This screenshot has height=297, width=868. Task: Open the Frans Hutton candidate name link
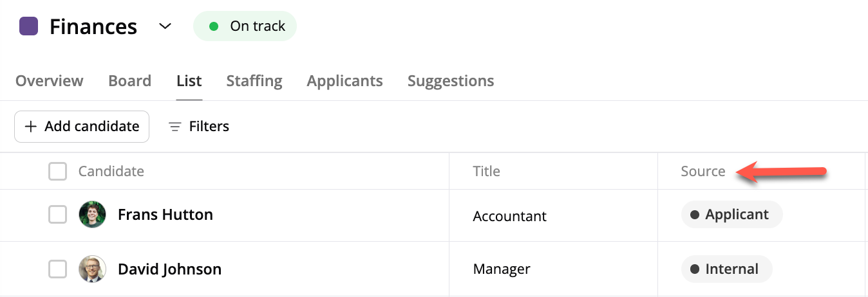point(165,215)
